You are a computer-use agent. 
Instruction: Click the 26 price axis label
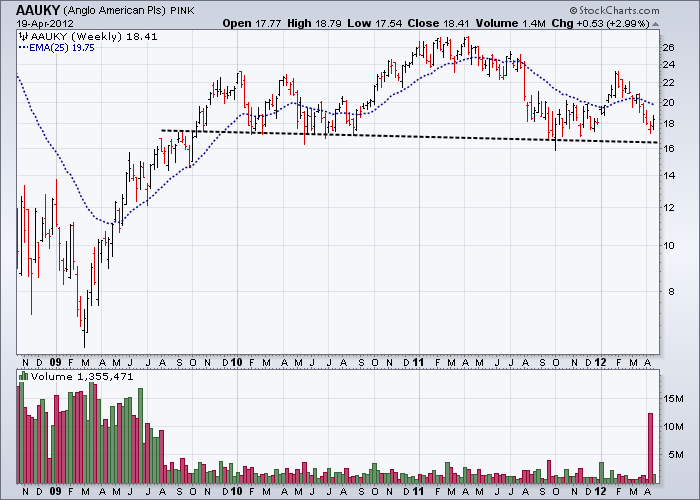coord(668,47)
